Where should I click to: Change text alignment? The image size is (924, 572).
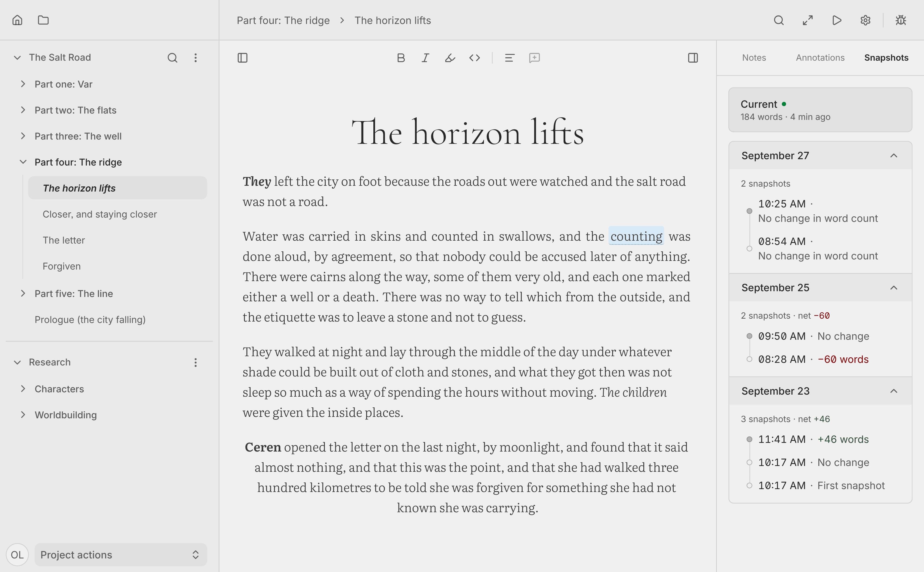pos(510,58)
